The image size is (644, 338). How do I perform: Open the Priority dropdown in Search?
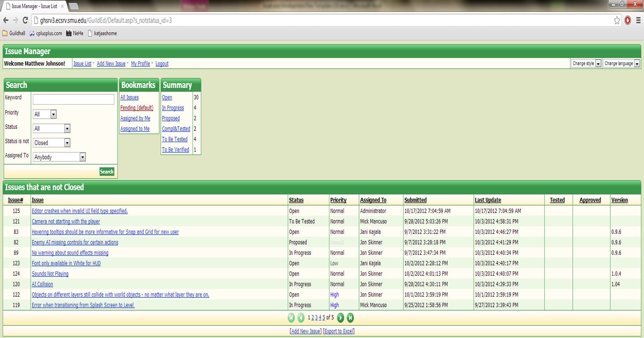tap(45, 114)
